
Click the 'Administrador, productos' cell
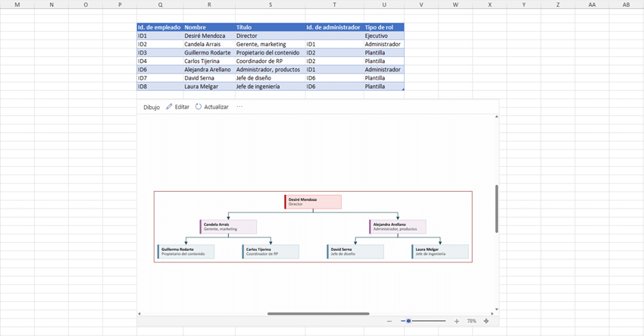(x=270, y=70)
